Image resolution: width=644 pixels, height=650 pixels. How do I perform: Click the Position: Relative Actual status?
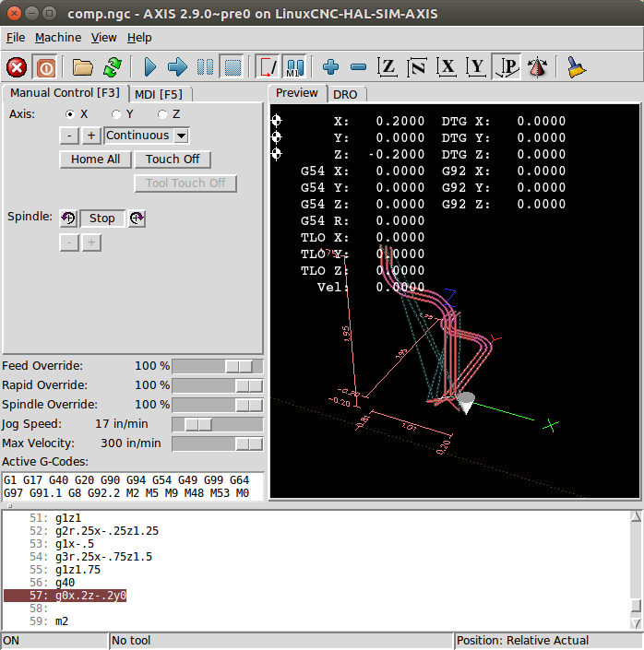(548, 641)
